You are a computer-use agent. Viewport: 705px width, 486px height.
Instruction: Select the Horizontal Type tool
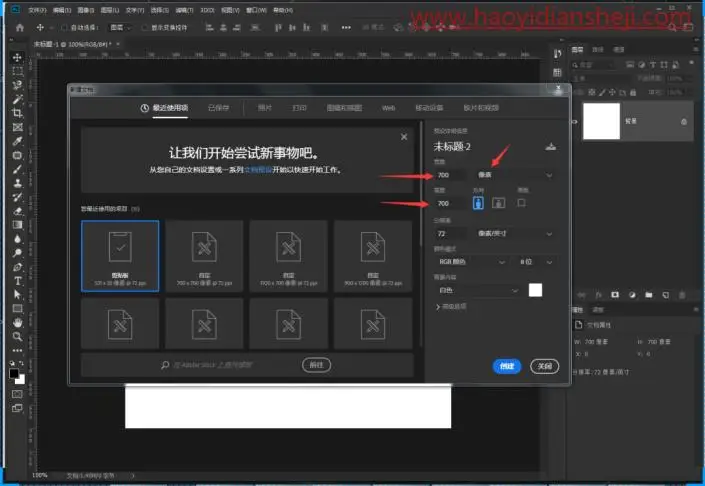(17, 281)
